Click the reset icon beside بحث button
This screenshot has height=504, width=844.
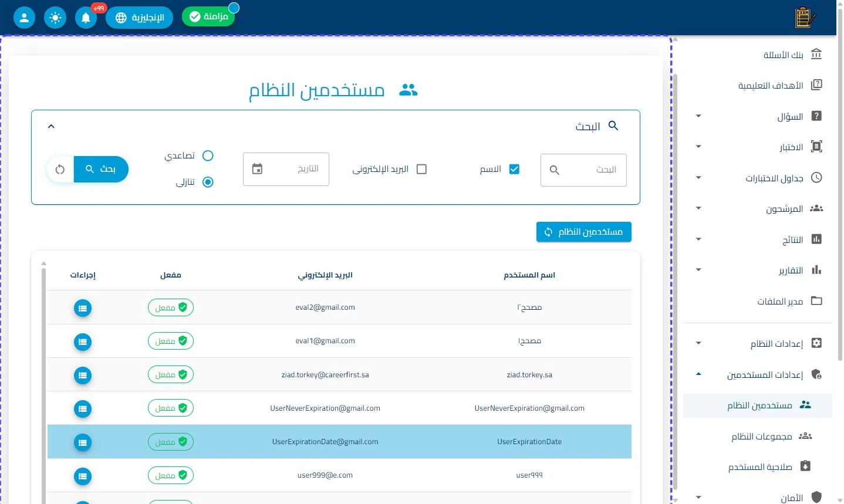(x=60, y=170)
